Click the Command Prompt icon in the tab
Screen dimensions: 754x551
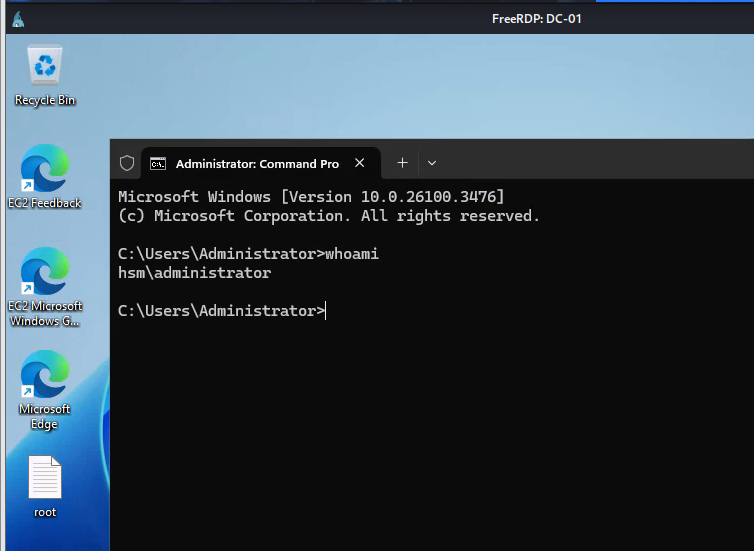(x=158, y=163)
